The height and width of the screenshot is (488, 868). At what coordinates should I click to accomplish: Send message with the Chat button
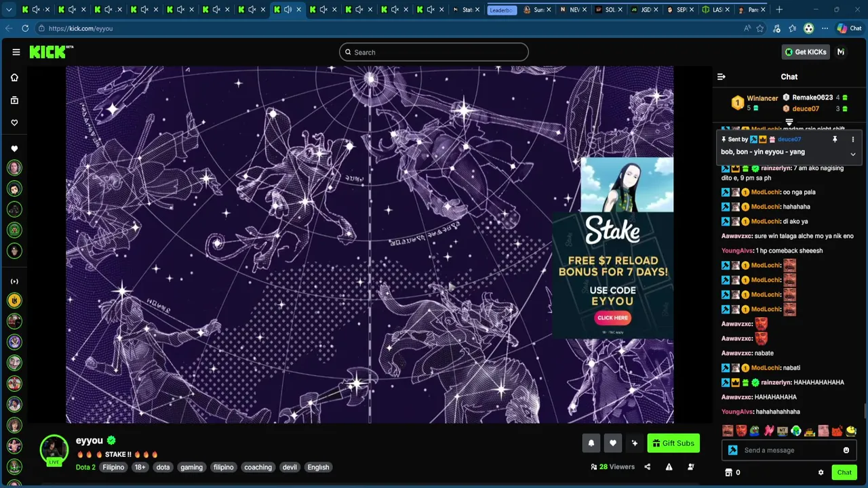pos(844,472)
